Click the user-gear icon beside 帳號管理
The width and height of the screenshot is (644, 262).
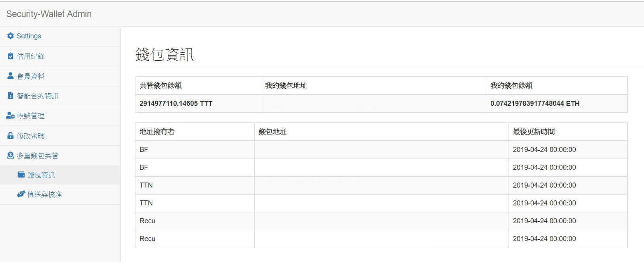10,116
